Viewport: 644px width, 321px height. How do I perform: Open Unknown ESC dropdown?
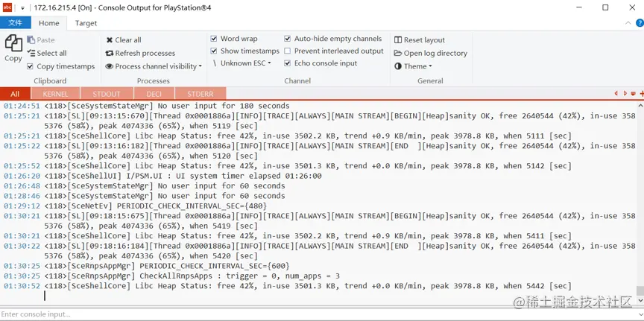[242, 63]
